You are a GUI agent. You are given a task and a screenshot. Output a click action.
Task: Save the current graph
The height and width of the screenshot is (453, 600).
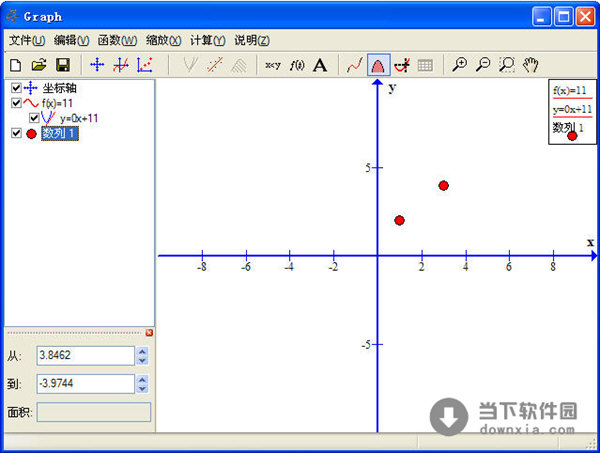[x=63, y=65]
